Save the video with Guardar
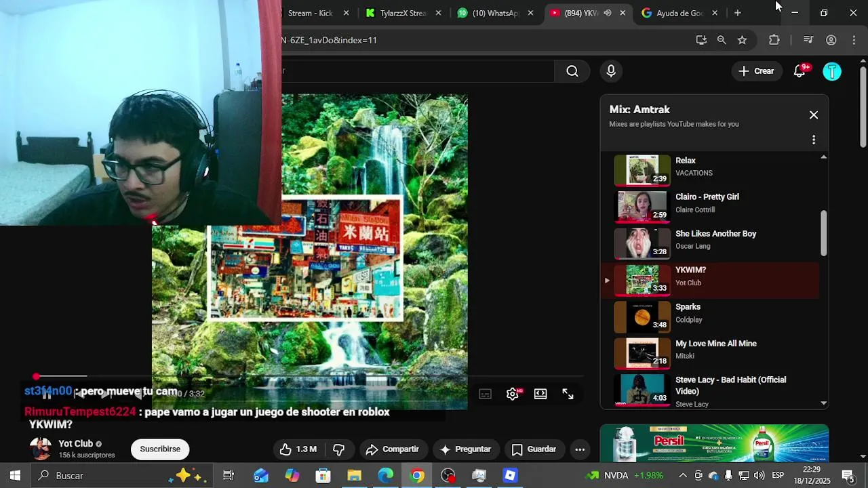868x488 pixels. pos(534,449)
